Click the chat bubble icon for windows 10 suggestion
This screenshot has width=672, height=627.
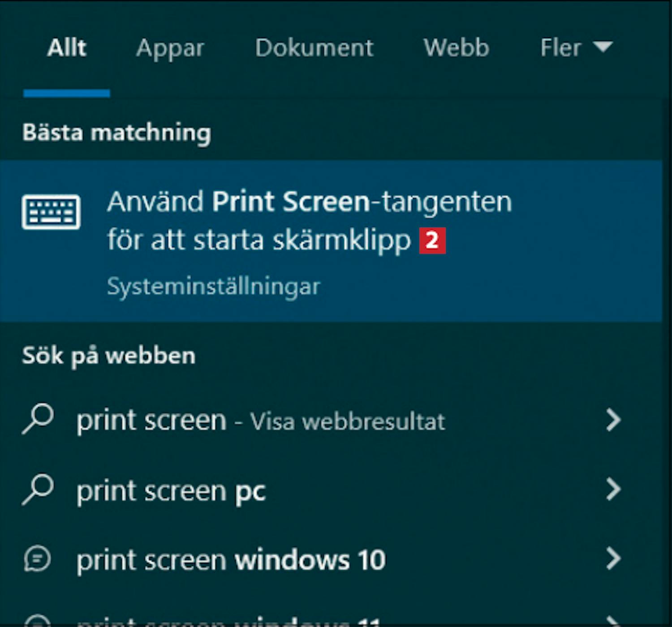click(37, 559)
